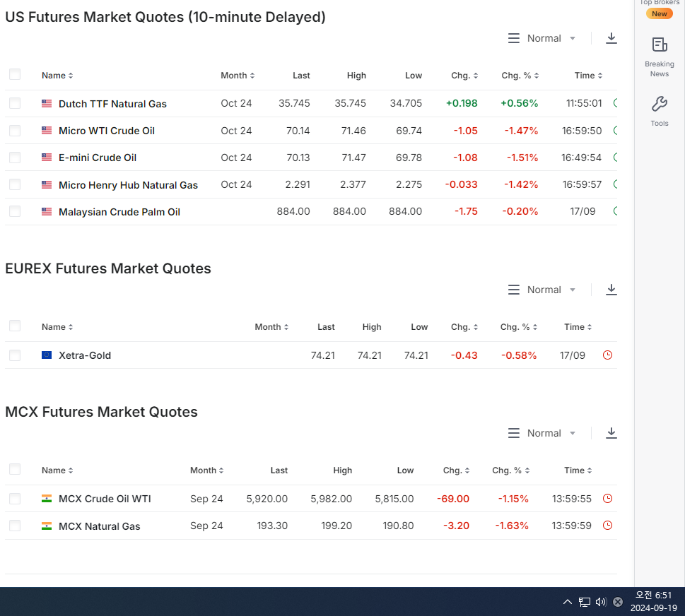The image size is (685, 616).
Task: Open E-mini Crude Oil quote
Action: point(98,158)
